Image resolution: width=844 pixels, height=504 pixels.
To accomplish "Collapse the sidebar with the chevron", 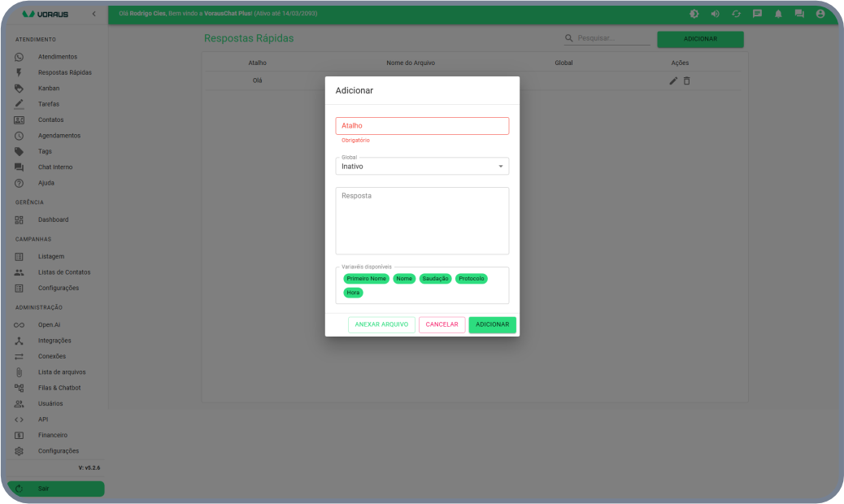I will tap(94, 14).
